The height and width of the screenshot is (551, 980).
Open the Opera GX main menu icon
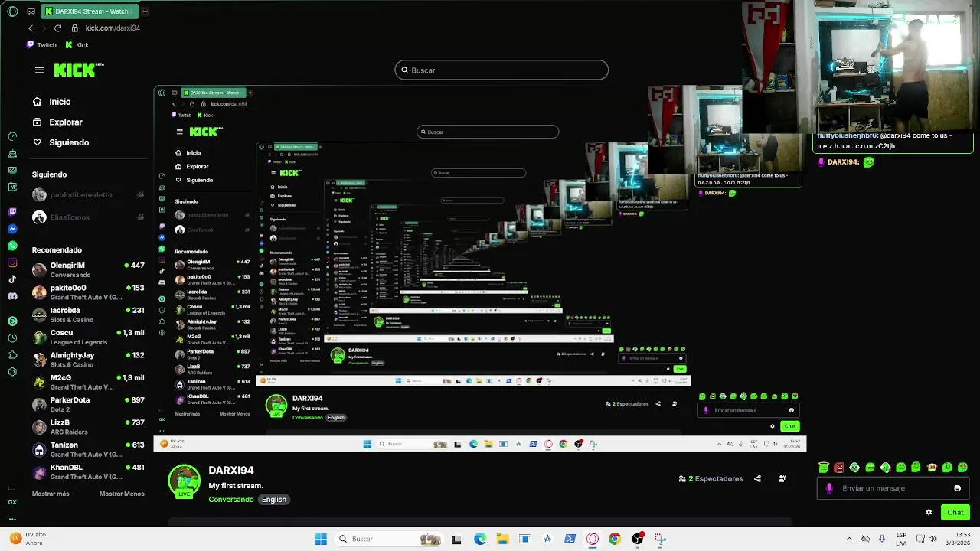click(12, 11)
